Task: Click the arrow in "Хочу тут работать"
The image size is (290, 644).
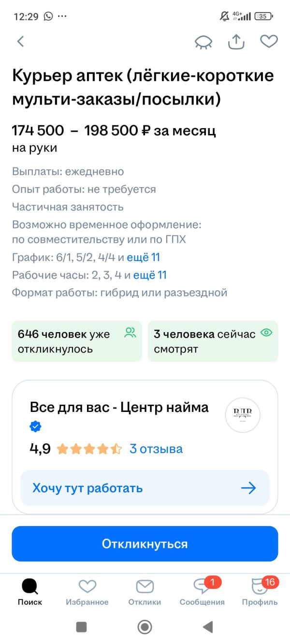Action: pos(248,488)
